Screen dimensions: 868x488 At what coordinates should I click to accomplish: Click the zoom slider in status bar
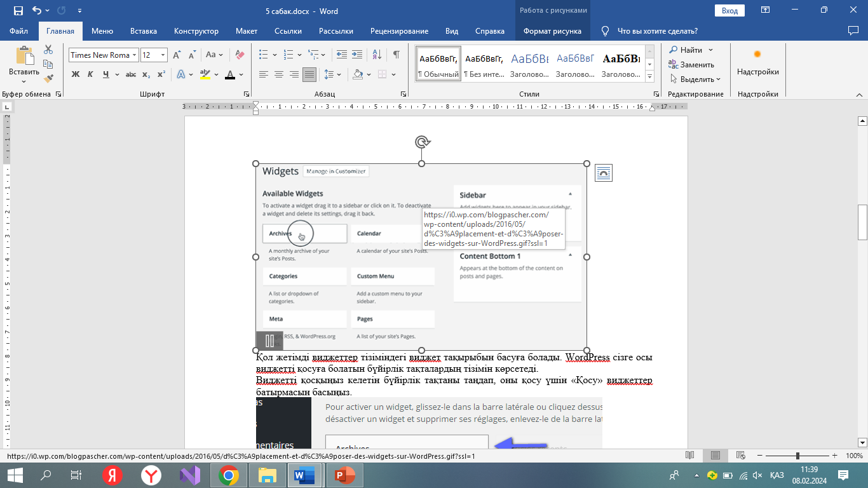tap(797, 456)
